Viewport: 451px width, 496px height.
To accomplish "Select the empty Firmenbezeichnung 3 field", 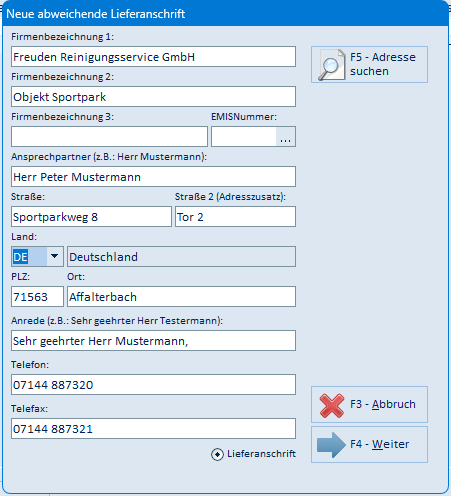I will [109, 137].
